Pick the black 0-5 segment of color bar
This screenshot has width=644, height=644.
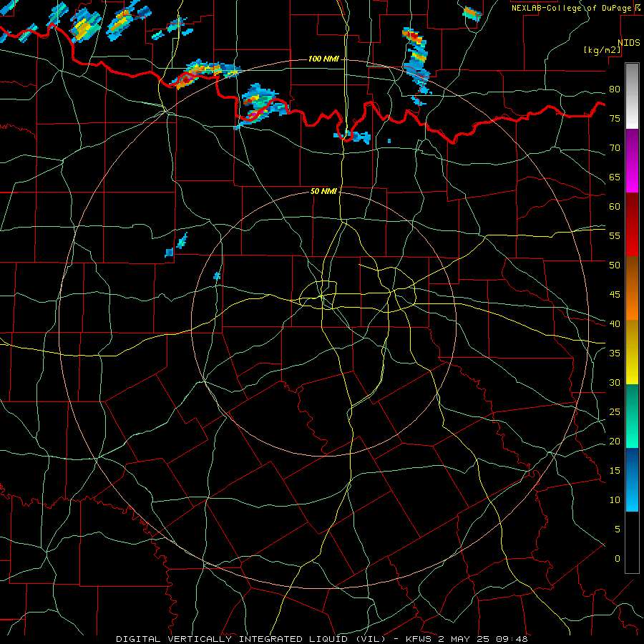pos(632,542)
